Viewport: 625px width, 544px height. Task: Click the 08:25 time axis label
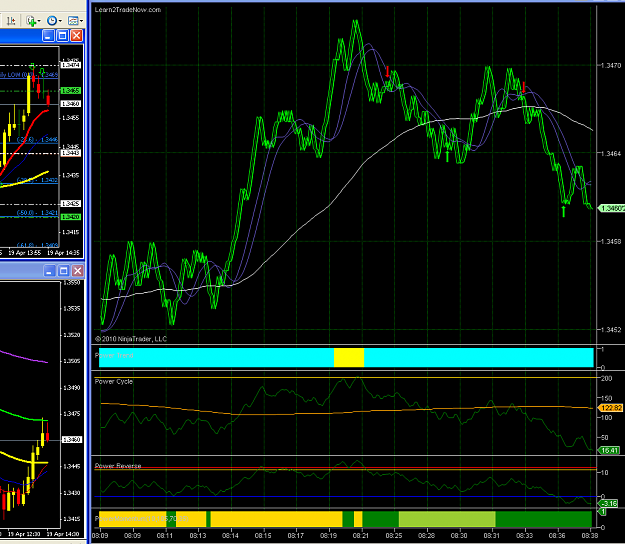[394, 536]
